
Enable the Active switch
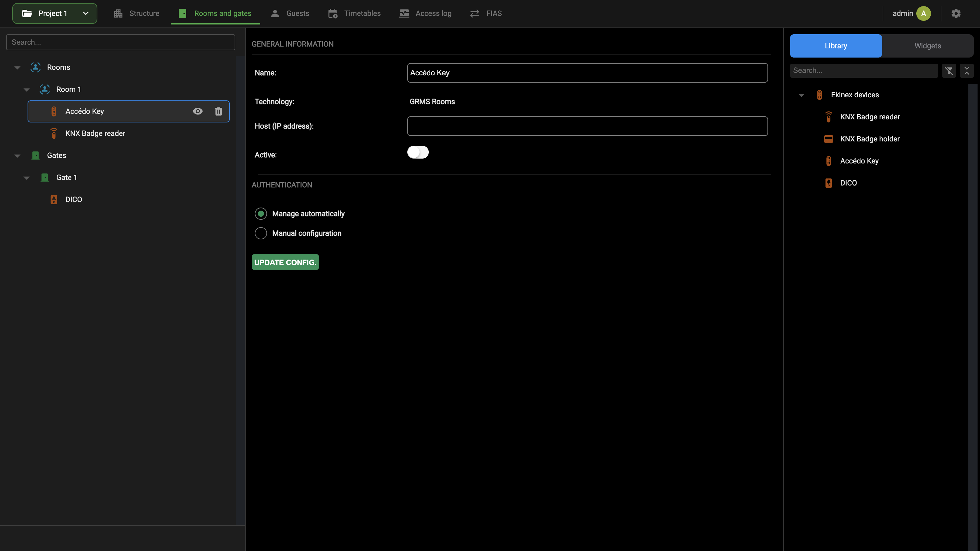(x=418, y=152)
